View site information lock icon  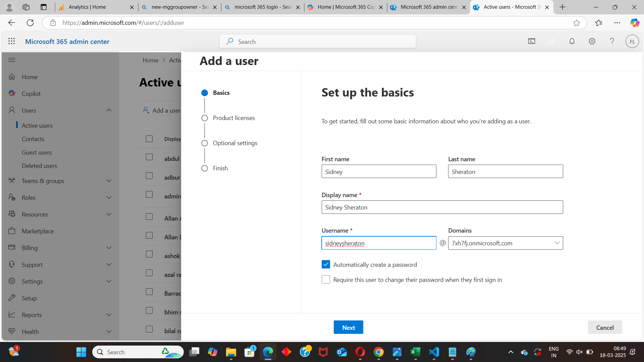(x=53, y=23)
